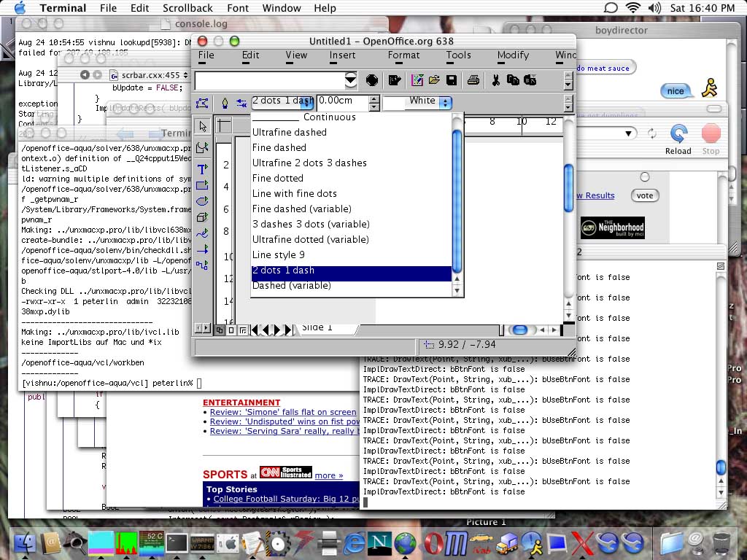
Task: Select "Fine dotted" from the line style list
Action: pyautogui.click(x=351, y=178)
